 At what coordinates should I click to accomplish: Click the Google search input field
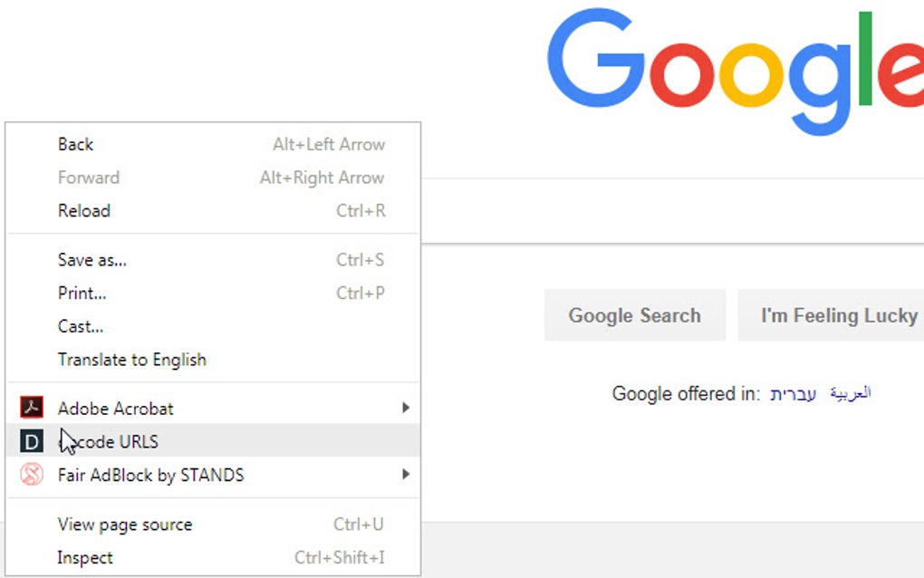click(x=670, y=210)
